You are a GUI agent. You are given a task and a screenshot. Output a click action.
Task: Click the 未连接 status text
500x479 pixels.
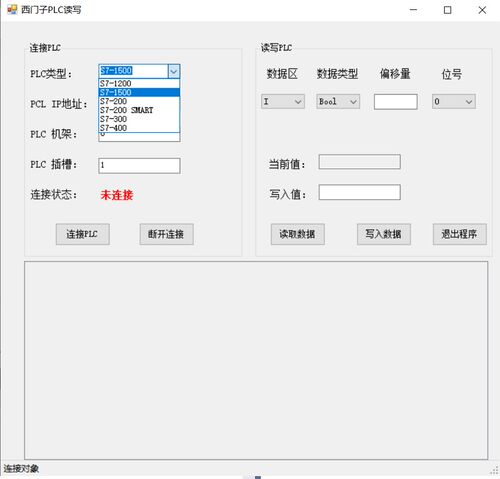click(117, 195)
